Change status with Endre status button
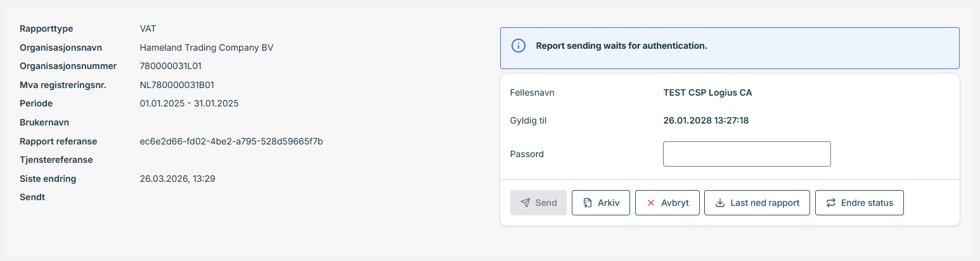Viewport: 980px width, 261px height. (x=859, y=203)
